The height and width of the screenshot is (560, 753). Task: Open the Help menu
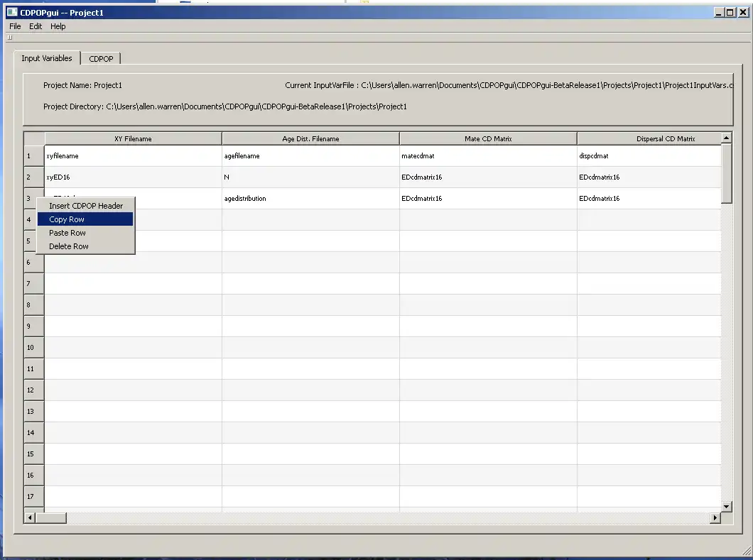pos(58,26)
